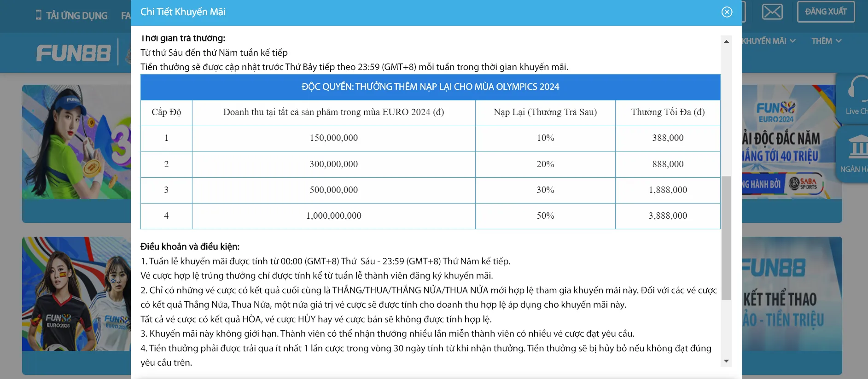
Task: Click the 'Thưởng Tối Đa (đ)' header
Action: click(x=668, y=112)
